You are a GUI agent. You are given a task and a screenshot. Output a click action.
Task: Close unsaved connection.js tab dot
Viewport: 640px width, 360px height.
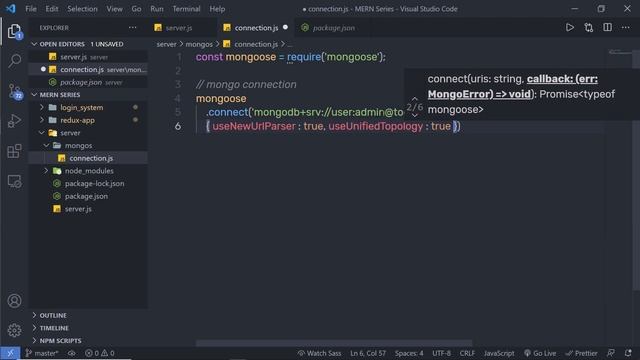(x=285, y=27)
